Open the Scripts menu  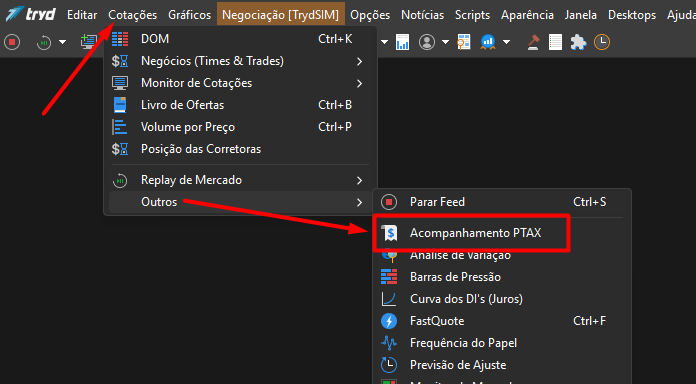[472, 15]
